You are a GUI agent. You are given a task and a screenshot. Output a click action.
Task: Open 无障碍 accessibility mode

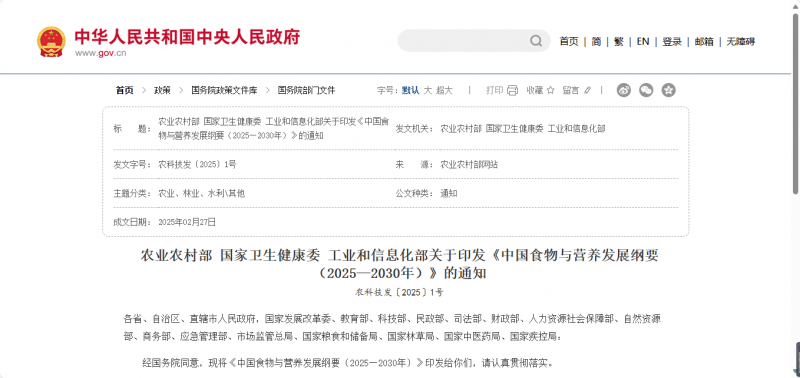point(741,42)
